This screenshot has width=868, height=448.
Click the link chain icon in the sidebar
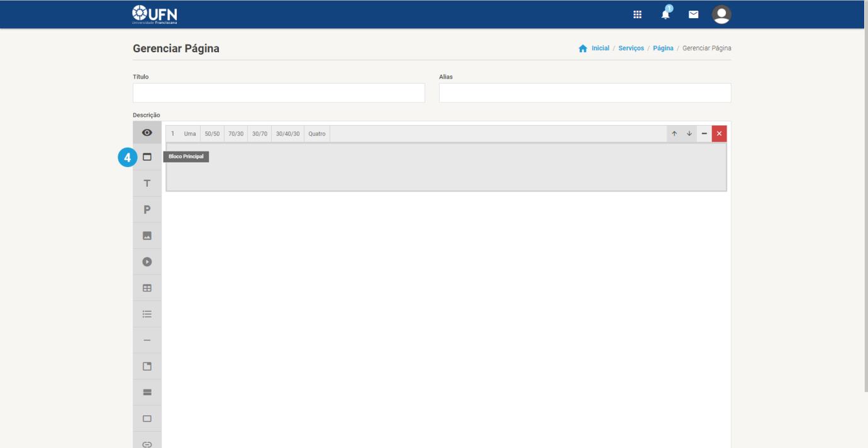point(147,443)
